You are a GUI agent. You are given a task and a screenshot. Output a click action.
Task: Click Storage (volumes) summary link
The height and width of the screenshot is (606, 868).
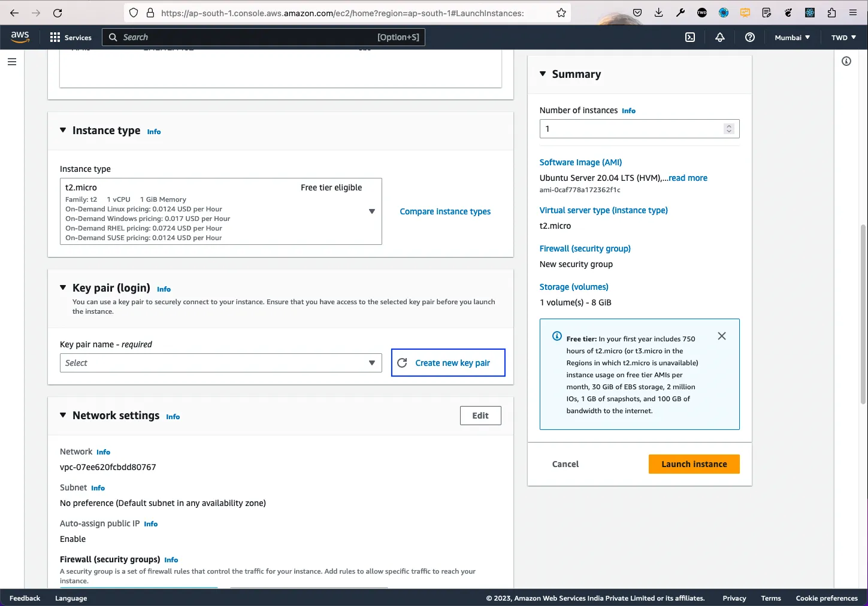(x=574, y=287)
